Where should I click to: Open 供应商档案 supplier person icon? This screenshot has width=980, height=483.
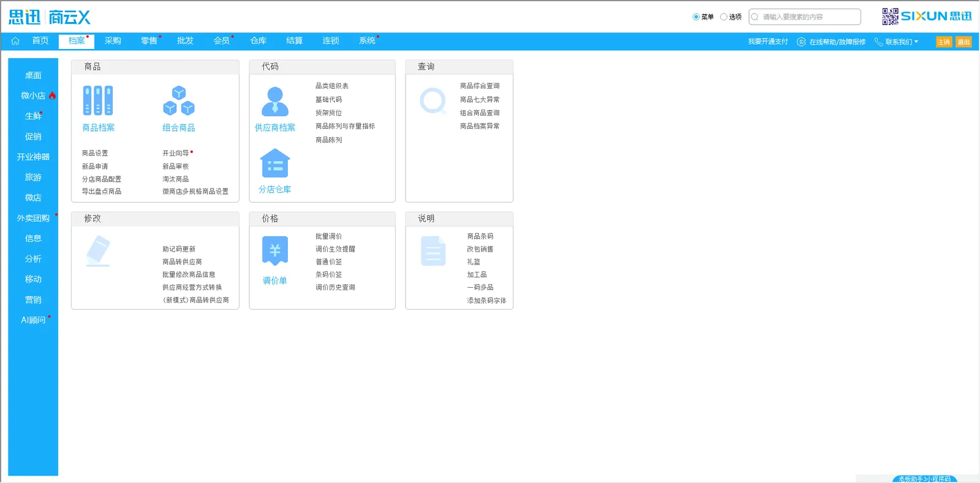[275, 101]
